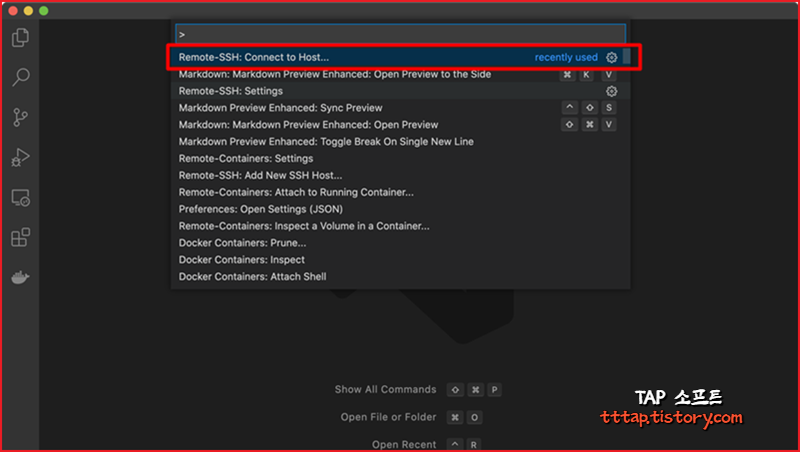Run Remote-SSH: Connect to Host command
This screenshot has width=800, height=452.
point(401,57)
